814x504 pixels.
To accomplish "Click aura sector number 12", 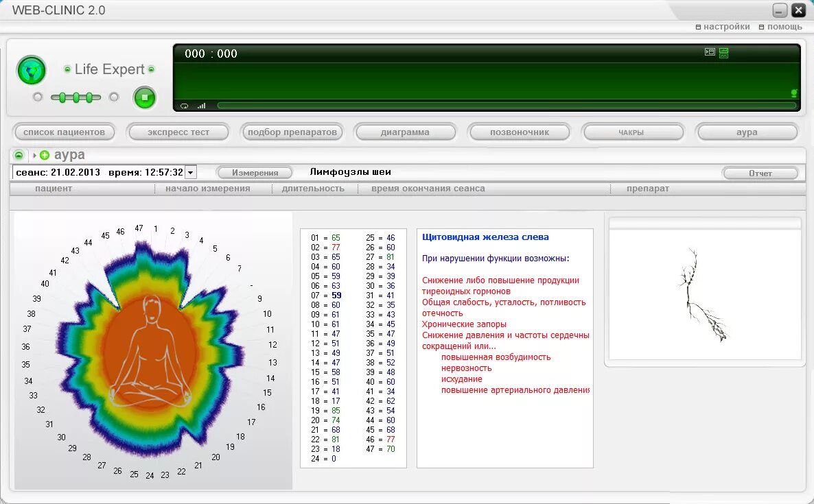I will [272, 345].
